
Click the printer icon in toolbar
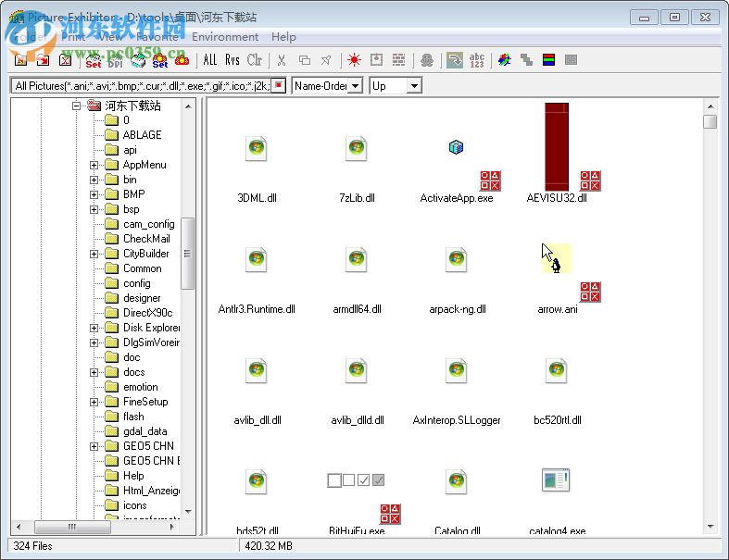138,60
